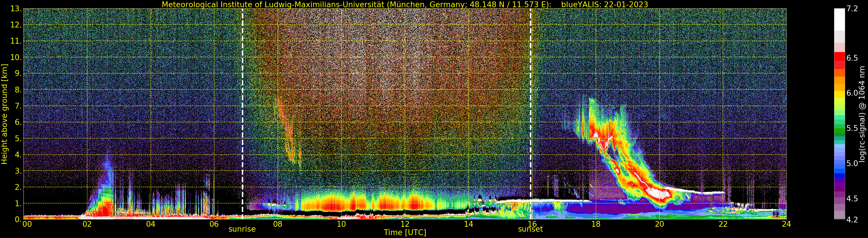Click the '6.0' colorbar tick label
Image resolution: width=868 pixels, height=238 pixels.
click(x=852, y=93)
